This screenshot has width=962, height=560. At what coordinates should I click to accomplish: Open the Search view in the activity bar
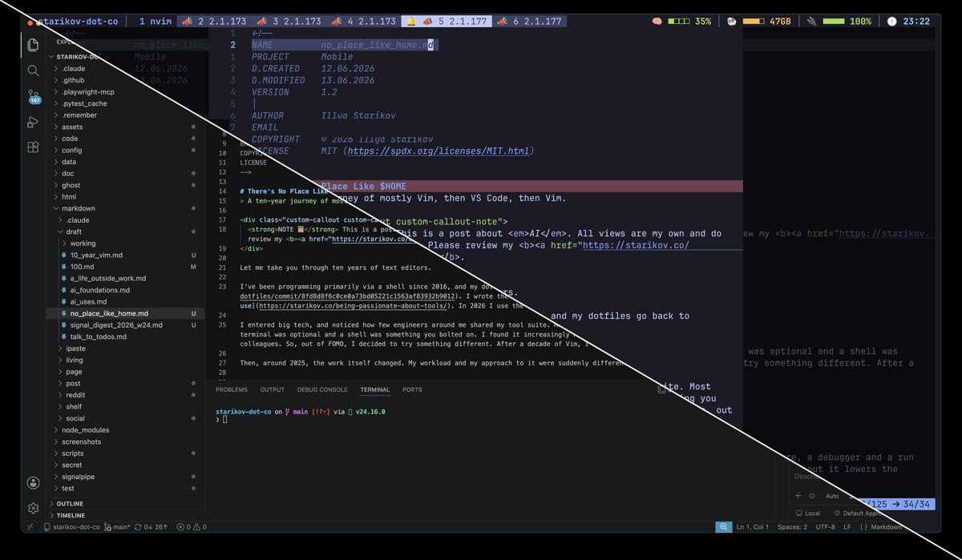pyautogui.click(x=33, y=71)
